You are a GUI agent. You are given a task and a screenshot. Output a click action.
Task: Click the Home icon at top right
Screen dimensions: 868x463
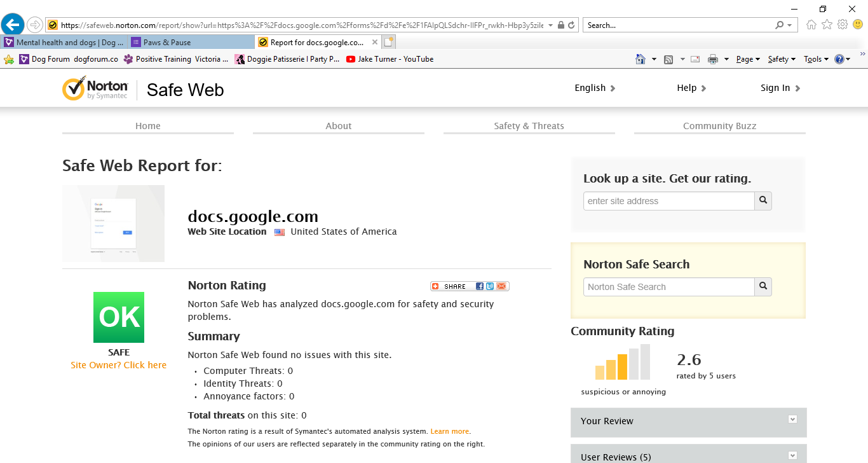811,25
